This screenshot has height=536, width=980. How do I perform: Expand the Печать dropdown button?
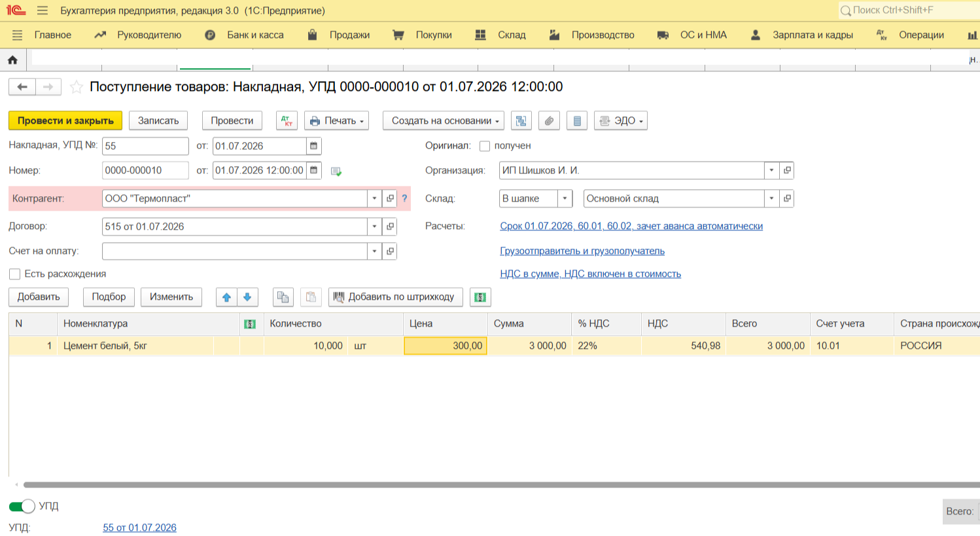[336, 120]
